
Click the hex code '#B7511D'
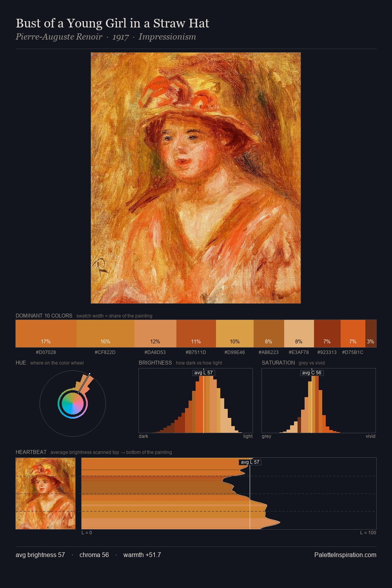(196, 352)
